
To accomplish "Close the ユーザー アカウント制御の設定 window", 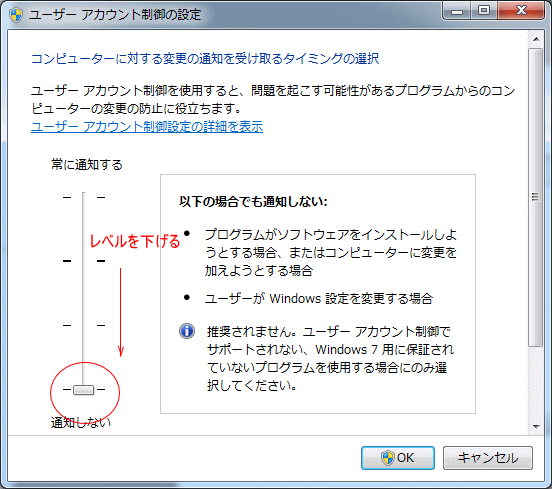I will coord(521,11).
